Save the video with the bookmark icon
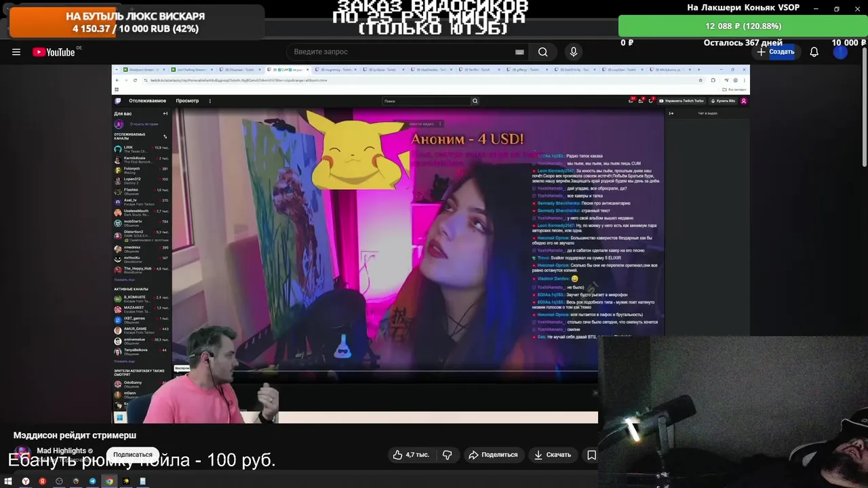The image size is (868, 488). 591,455
